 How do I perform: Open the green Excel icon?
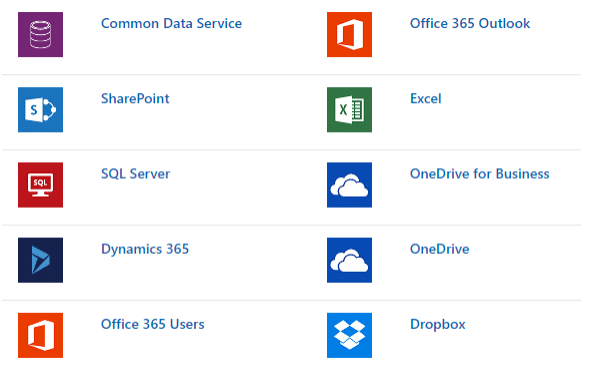(349, 110)
